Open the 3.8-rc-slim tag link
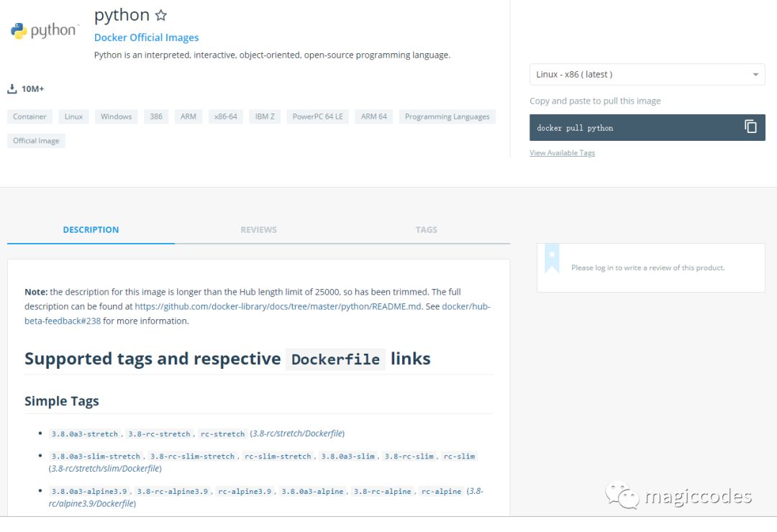 pyautogui.click(x=409, y=457)
